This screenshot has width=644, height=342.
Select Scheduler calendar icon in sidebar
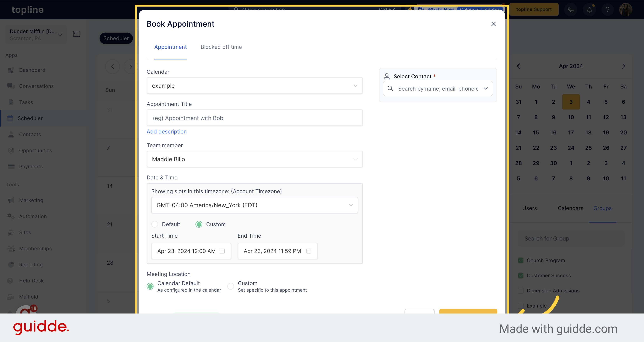pos(10,118)
